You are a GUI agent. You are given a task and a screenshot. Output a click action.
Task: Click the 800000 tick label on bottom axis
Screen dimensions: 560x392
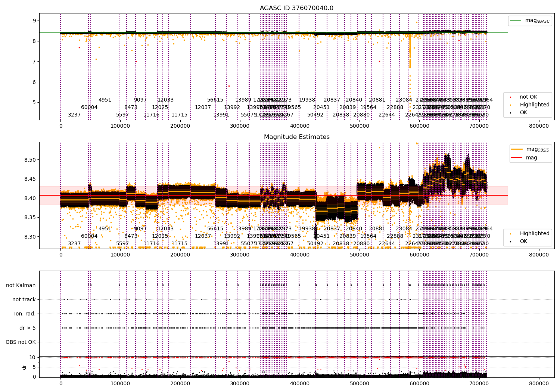tap(539, 383)
